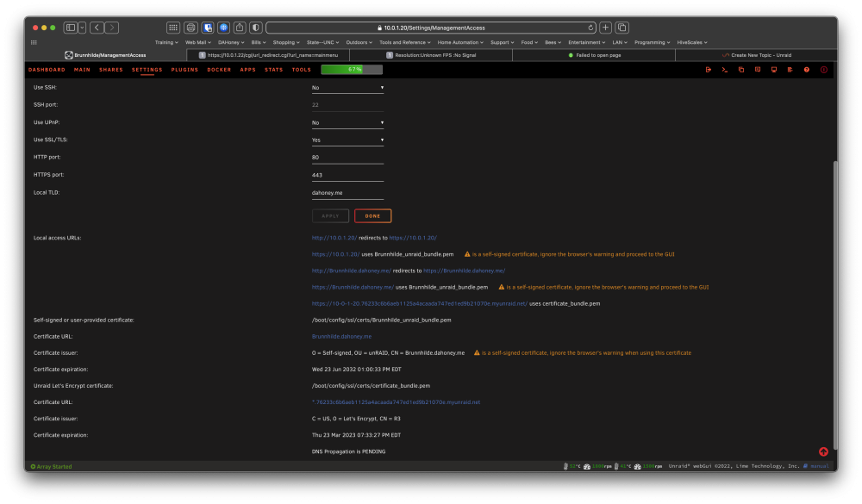
Task: Click the red back-to-top arrow icon
Action: (x=823, y=451)
